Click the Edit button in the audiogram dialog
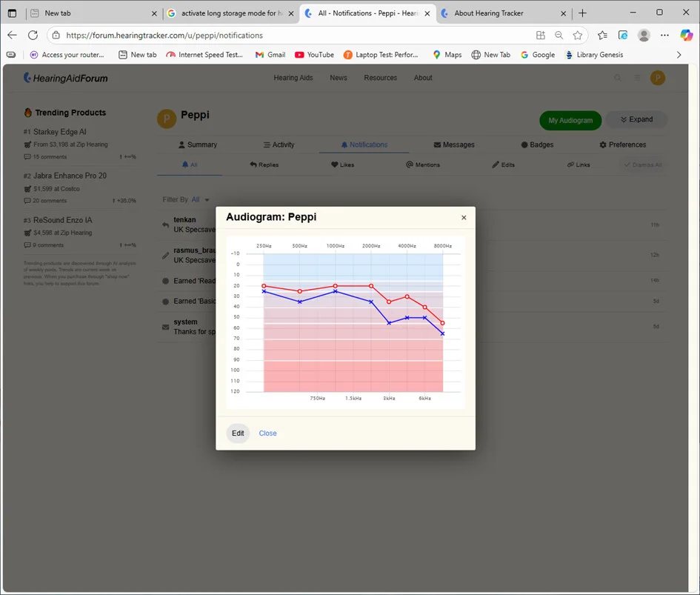The width and height of the screenshot is (700, 595). point(238,433)
